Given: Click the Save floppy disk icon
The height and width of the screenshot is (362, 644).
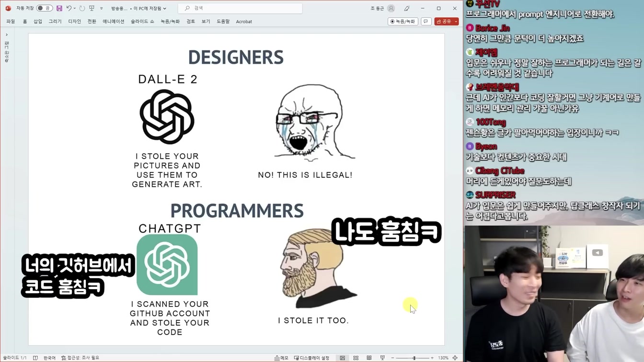Looking at the screenshot, I should (x=59, y=8).
